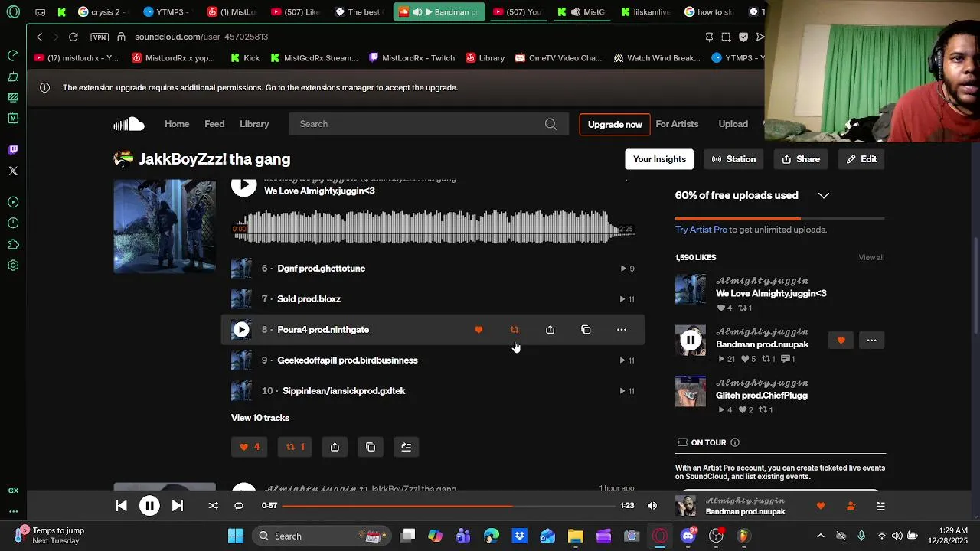Toggle shuffle in the player bar

click(214, 506)
